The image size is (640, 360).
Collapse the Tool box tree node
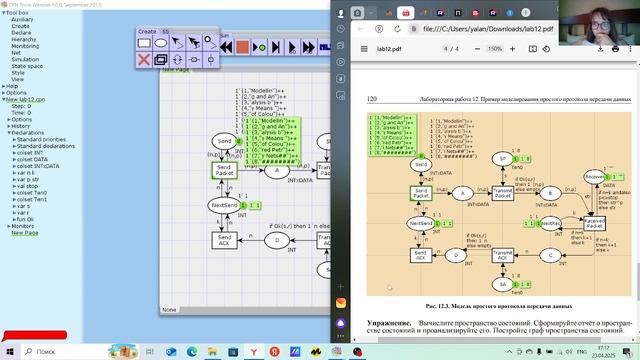4,13
